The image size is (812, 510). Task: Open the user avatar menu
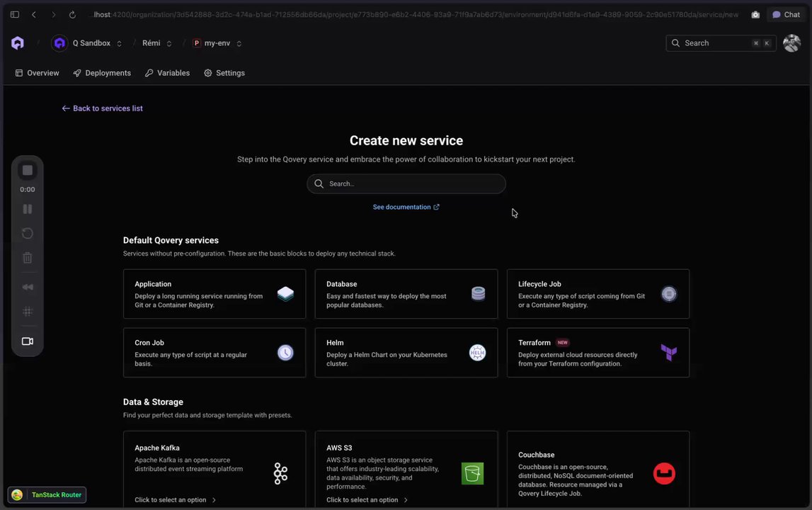[791, 43]
